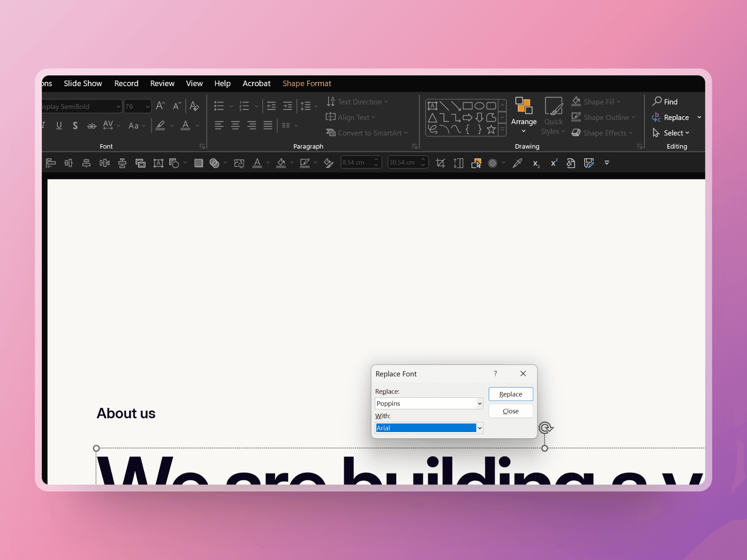Open the Shape Format tab

[x=307, y=83]
